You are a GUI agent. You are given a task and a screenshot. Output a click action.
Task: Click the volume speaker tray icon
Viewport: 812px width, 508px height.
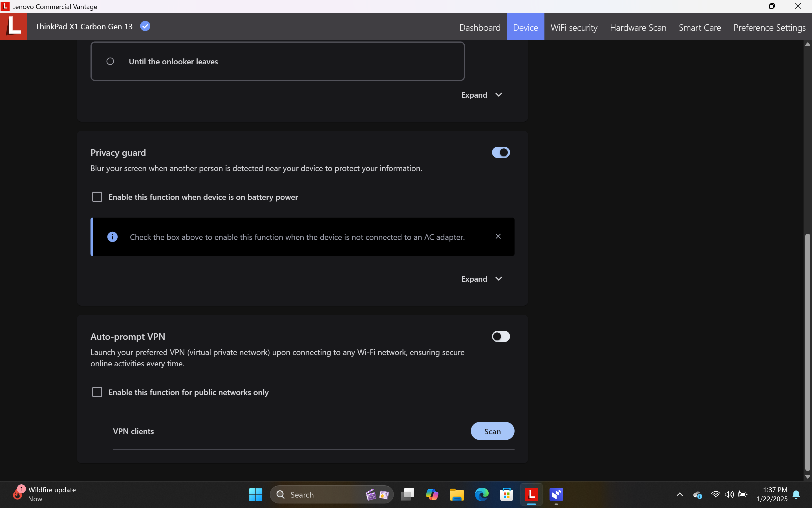click(x=729, y=494)
